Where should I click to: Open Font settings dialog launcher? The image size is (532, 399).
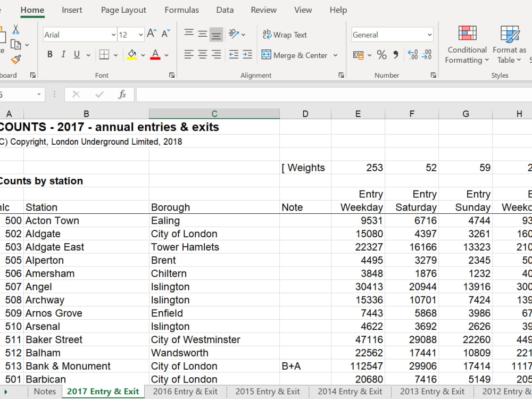[172, 75]
